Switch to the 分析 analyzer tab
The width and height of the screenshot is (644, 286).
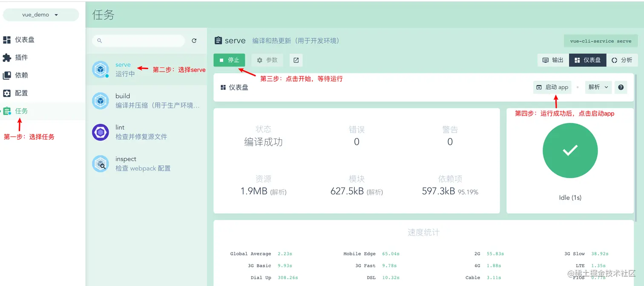[x=622, y=60]
